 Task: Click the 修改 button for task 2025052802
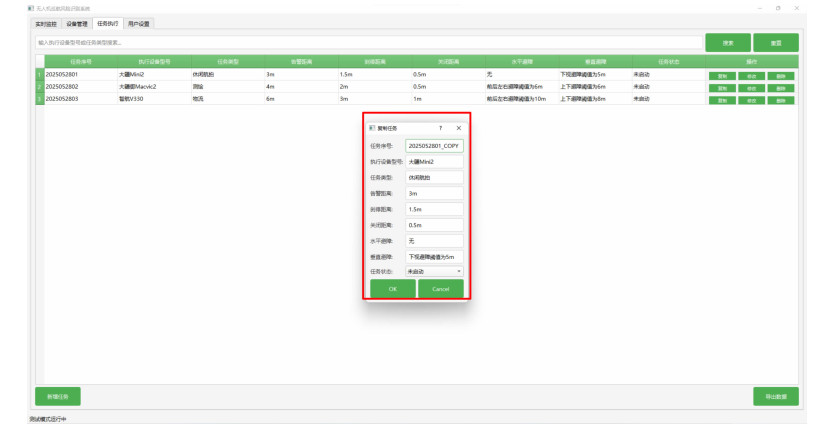click(751, 88)
